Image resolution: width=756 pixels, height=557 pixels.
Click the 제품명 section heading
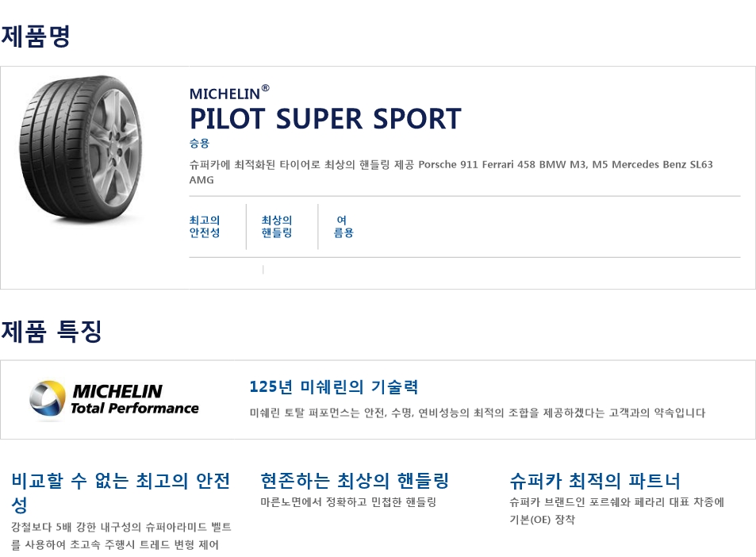[36, 36]
